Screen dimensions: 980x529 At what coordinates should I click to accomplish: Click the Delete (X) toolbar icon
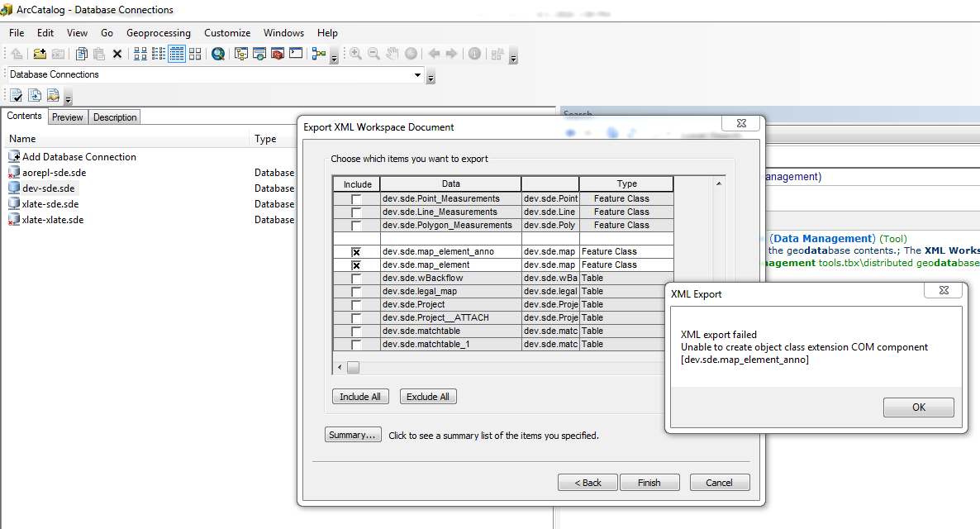pos(117,54)
